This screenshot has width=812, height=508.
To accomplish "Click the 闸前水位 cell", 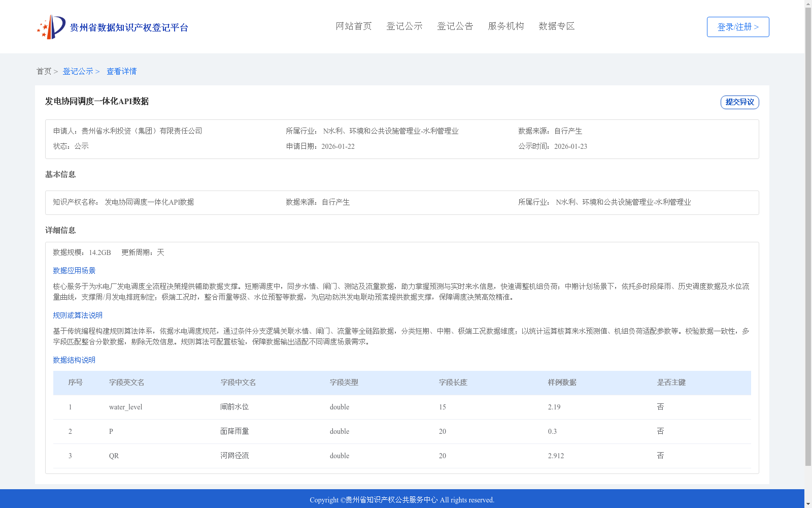I will point(235,407).
